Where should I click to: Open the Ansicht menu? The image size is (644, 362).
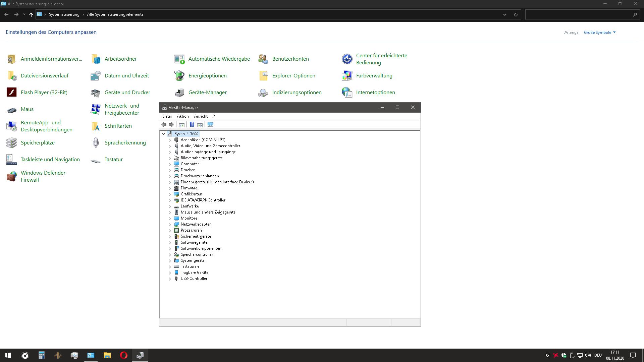pyautogui.click(x=201, y=116)
